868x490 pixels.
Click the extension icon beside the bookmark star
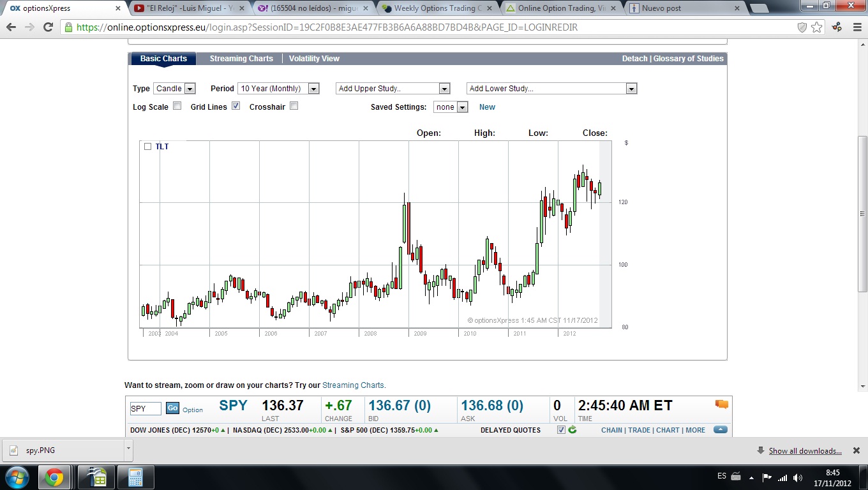pyautogui.click(x=836, y=27)
